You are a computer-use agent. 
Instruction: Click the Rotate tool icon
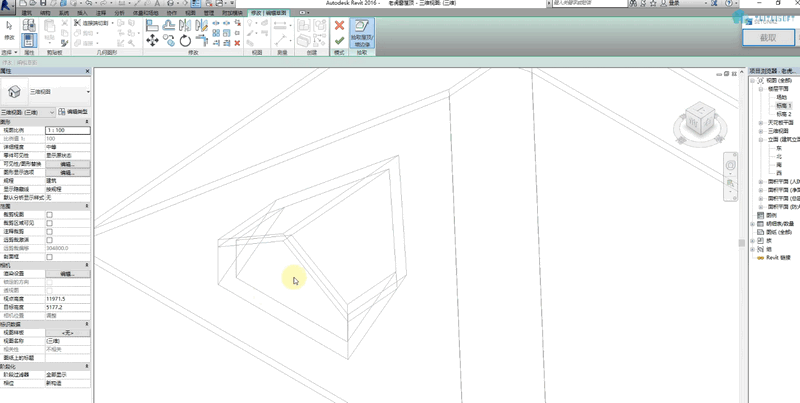point(185,40)
